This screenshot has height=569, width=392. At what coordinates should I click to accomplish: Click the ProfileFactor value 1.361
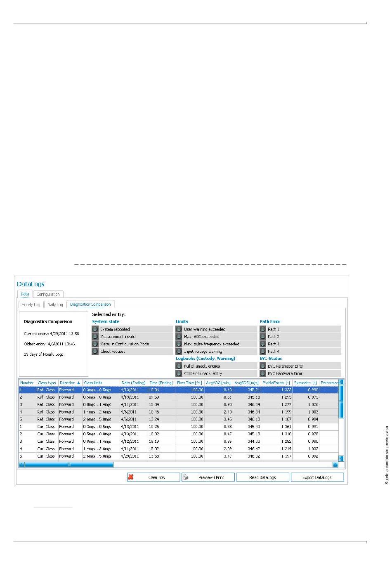tap(286, 427)
